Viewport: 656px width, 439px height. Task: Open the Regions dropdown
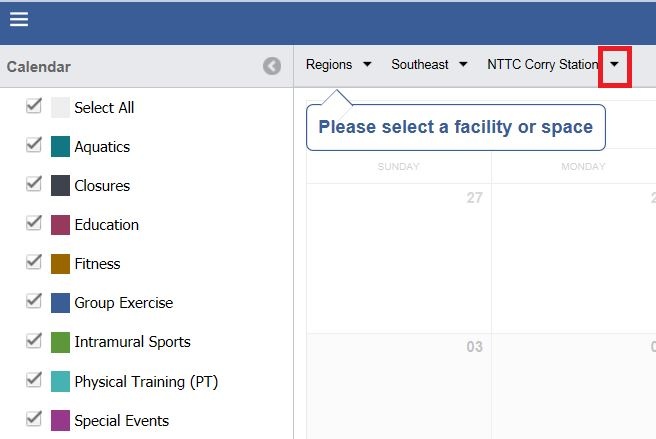(338, 64)
